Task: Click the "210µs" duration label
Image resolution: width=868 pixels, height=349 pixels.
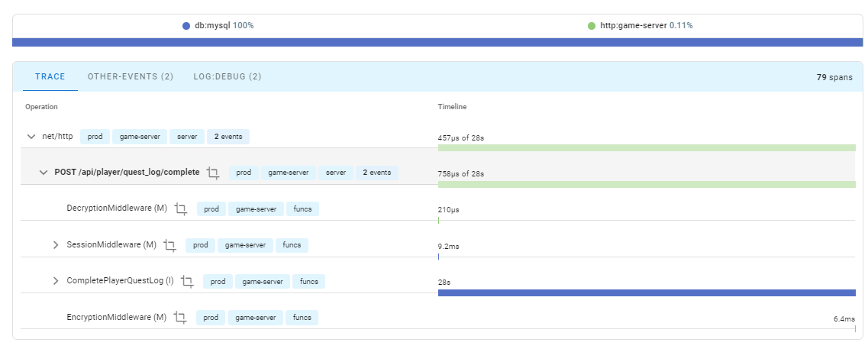Action: click(448, 210)
